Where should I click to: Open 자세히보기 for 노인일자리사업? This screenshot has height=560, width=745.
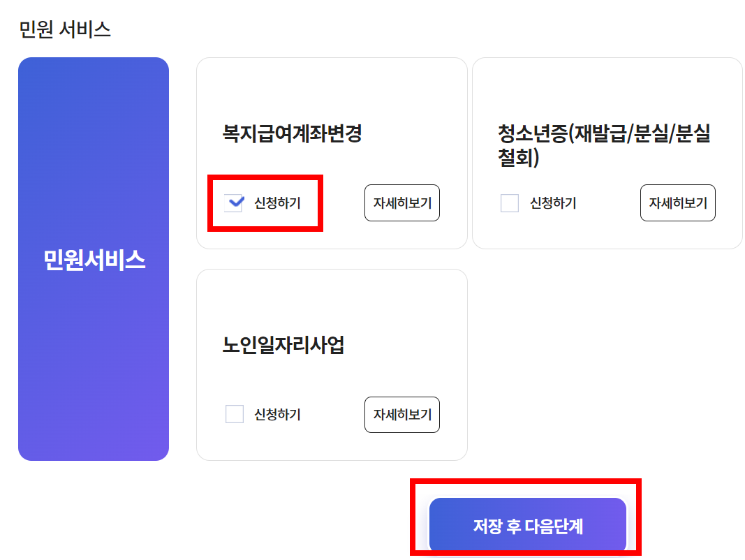point(401,415)
